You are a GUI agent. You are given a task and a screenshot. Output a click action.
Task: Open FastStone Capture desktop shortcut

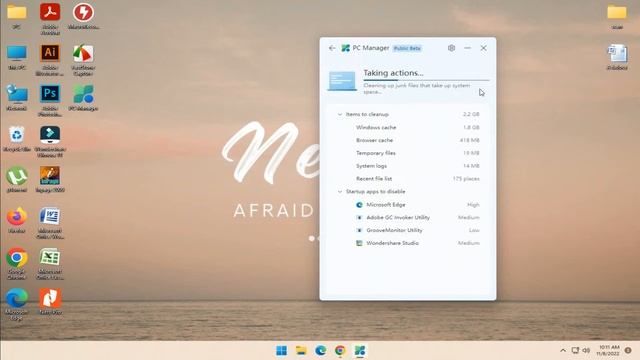83,60
